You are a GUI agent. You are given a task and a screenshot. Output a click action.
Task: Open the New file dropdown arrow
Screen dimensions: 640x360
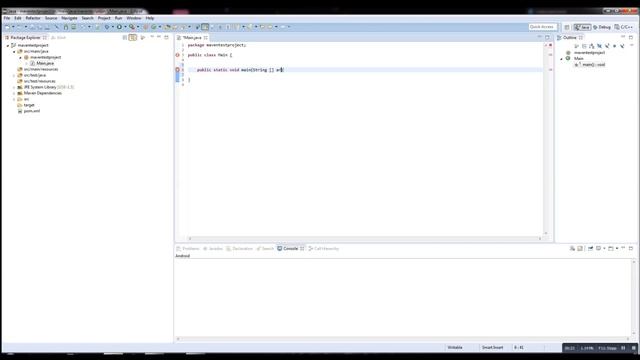[13, 27]
